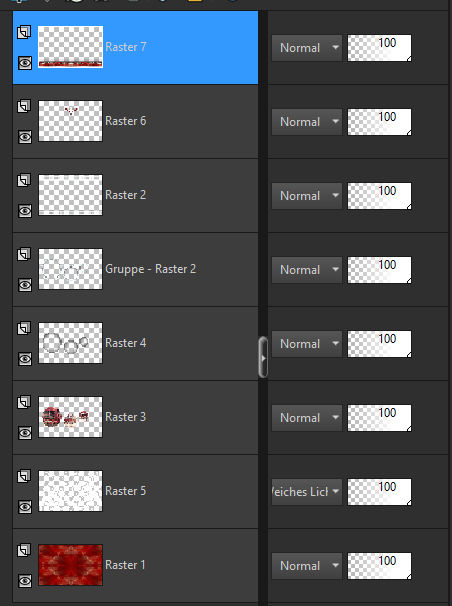The image size is (452, 606).
Task: Click the layer type icon on Raster 4
Action: 24,328
